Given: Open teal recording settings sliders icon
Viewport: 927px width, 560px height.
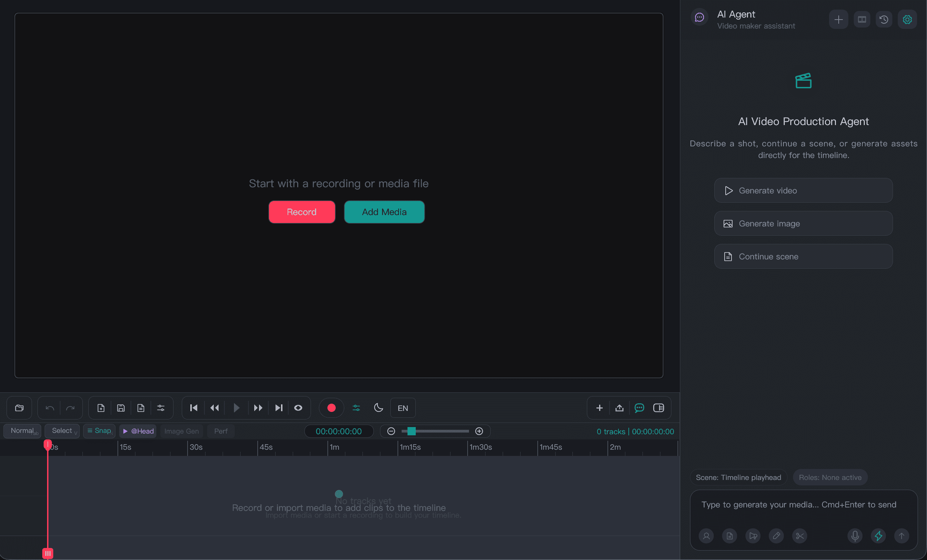Looking at the screenshot, I should coord(356,408).
